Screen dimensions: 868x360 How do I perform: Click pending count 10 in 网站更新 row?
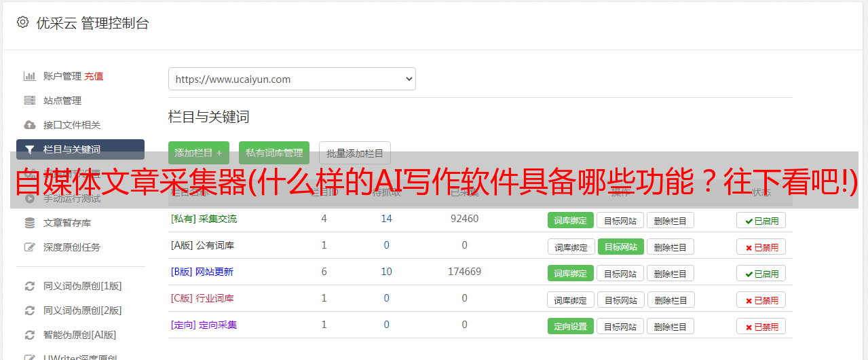(x=387, y=272)
